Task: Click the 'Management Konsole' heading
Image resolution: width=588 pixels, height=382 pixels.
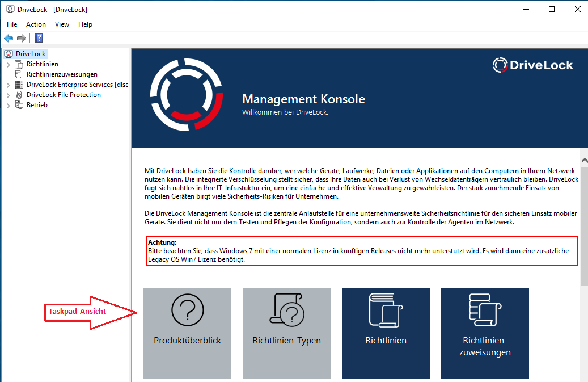Action: [303, 99]
